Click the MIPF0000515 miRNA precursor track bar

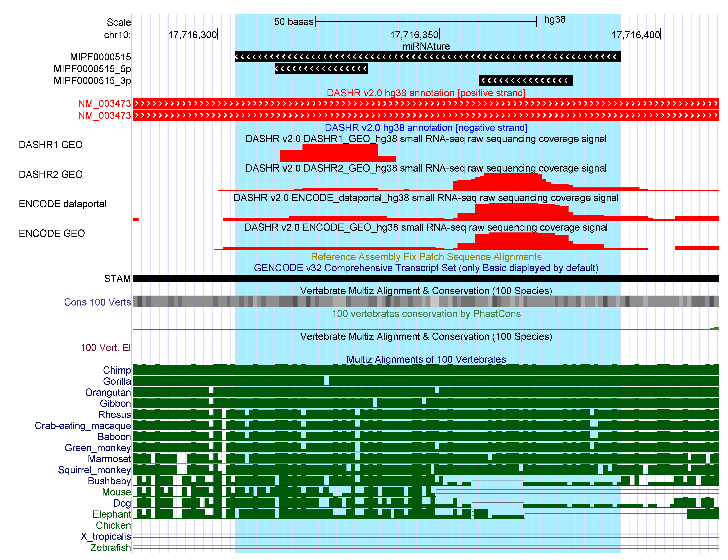427,57
